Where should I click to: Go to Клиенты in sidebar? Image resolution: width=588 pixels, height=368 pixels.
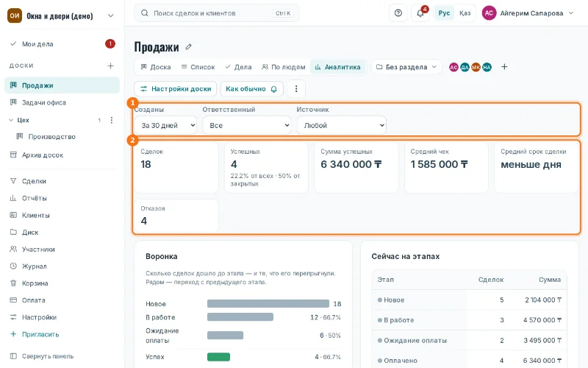[62, 215]
